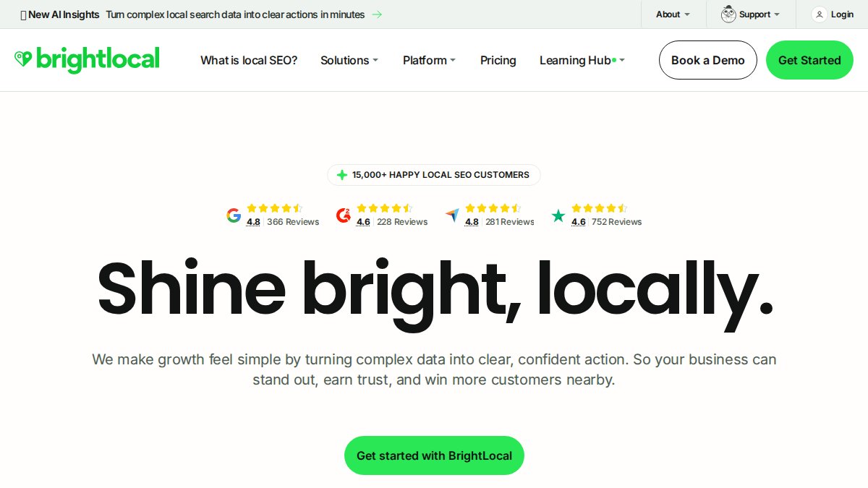Click the 228 Reviews G2 link

(402, 222)
